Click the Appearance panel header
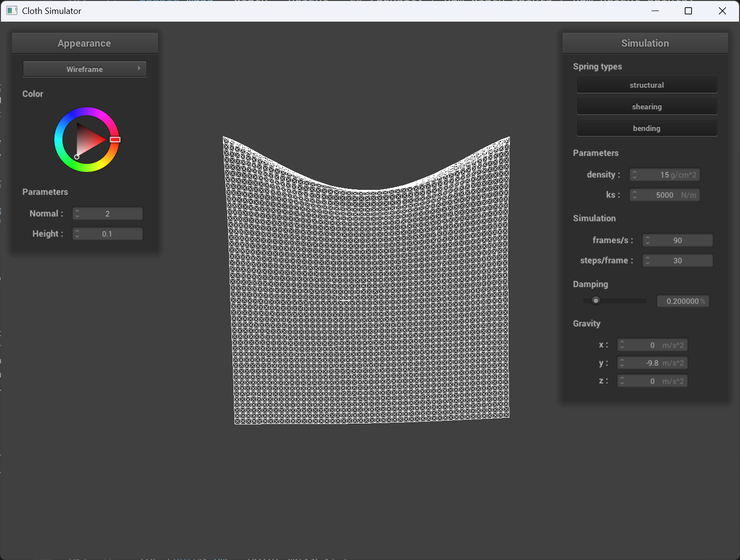The height and width of the screenshot is (560, 740). pyautogui.click(x=85, y=43)
